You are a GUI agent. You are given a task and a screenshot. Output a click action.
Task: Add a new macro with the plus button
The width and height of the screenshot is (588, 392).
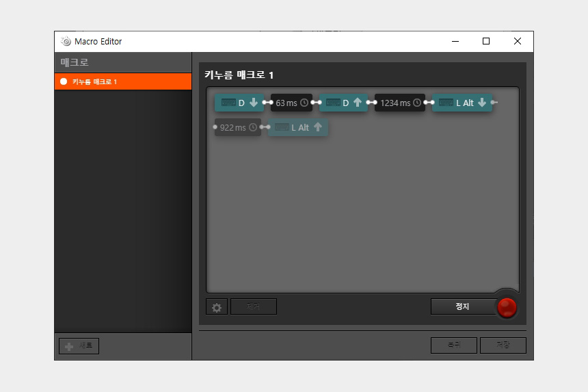[79, 346]
